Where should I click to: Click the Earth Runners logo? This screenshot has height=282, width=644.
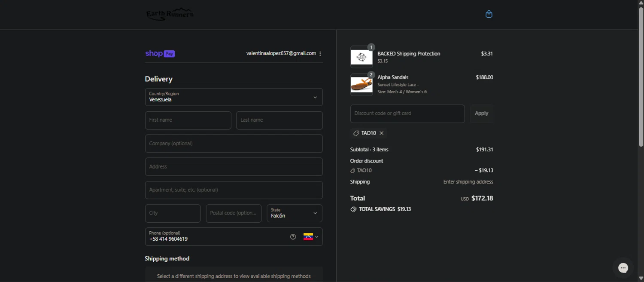pyautogui.click(x=170, y=14)
